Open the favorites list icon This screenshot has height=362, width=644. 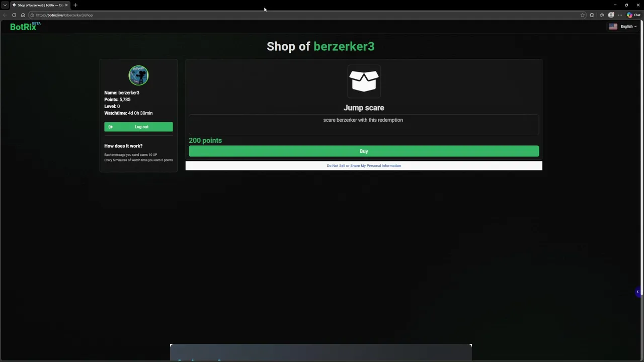coord(602,15)
